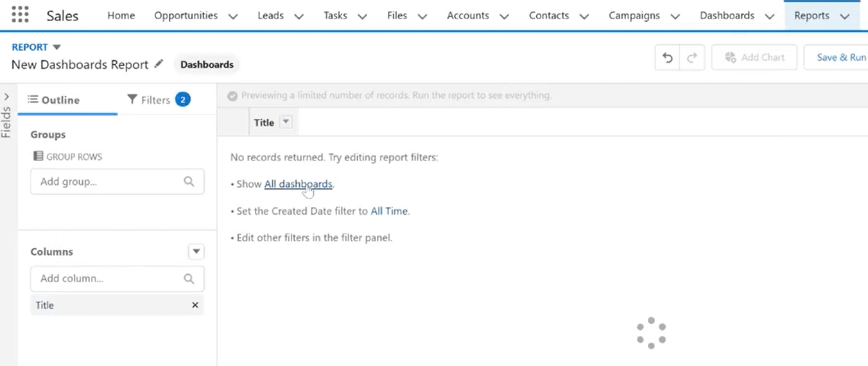Click the search icon in Add group field
Image resolution: width=868 pixels, height=366 pixels.
tap(189, 182)
